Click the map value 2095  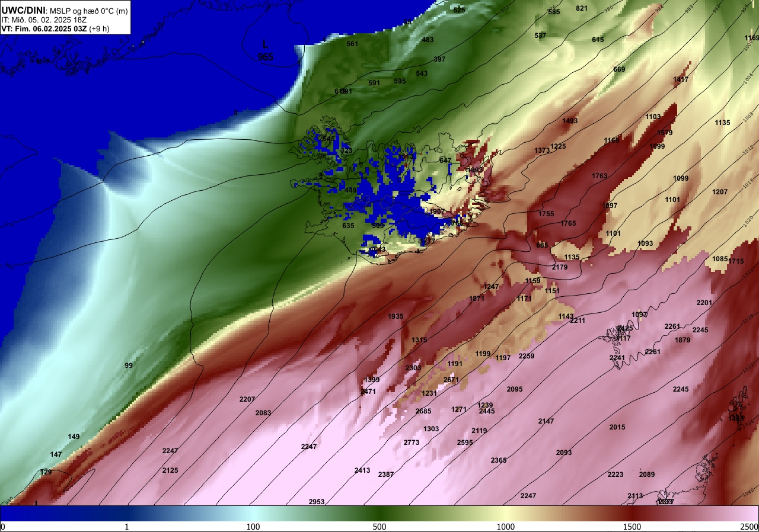click(x=515, y=389)
